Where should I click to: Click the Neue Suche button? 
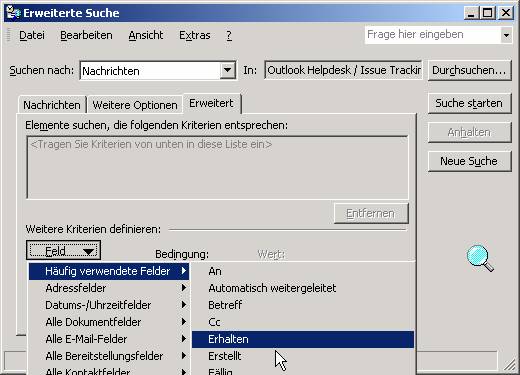click(469, 161)
